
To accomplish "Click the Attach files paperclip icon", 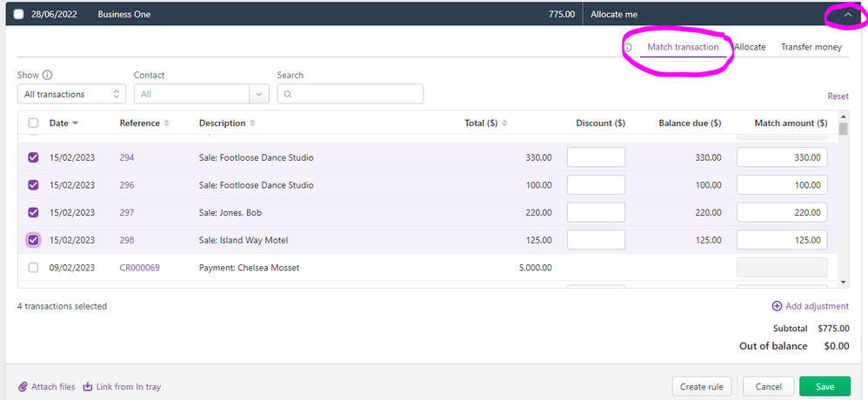I will pyautogui.click(x=23, y=387).
